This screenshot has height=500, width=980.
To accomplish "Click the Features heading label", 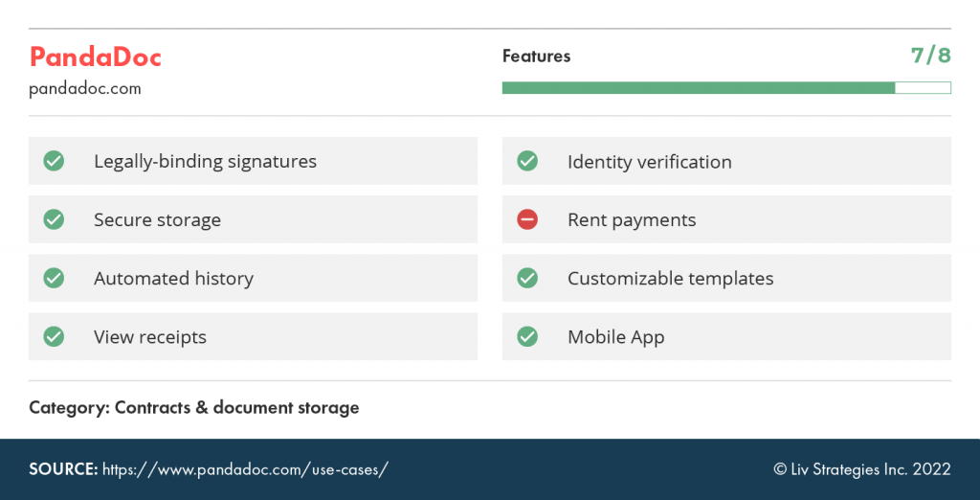I will pyautogui.click(x=536, y=57).
